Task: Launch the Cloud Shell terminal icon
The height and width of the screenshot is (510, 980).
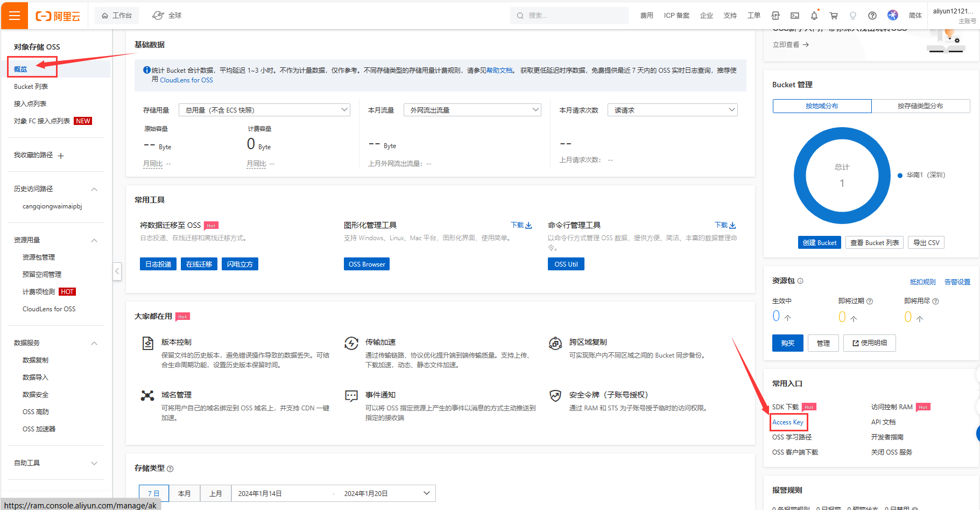Action: tap(794, 16)
